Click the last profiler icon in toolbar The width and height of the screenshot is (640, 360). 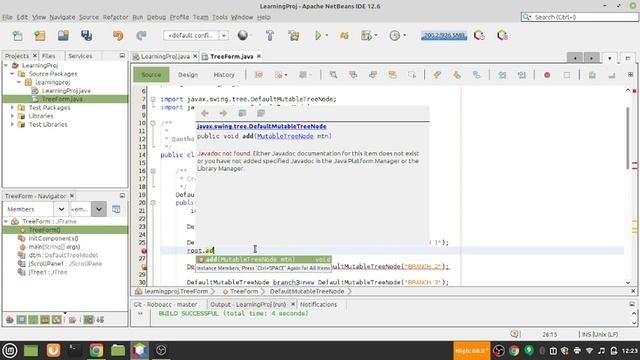click(502, 36)
